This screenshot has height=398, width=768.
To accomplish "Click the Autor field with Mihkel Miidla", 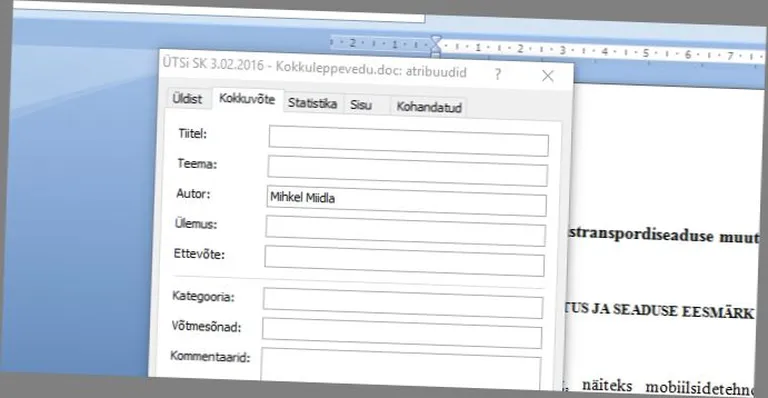I will (x=407, y=201).
